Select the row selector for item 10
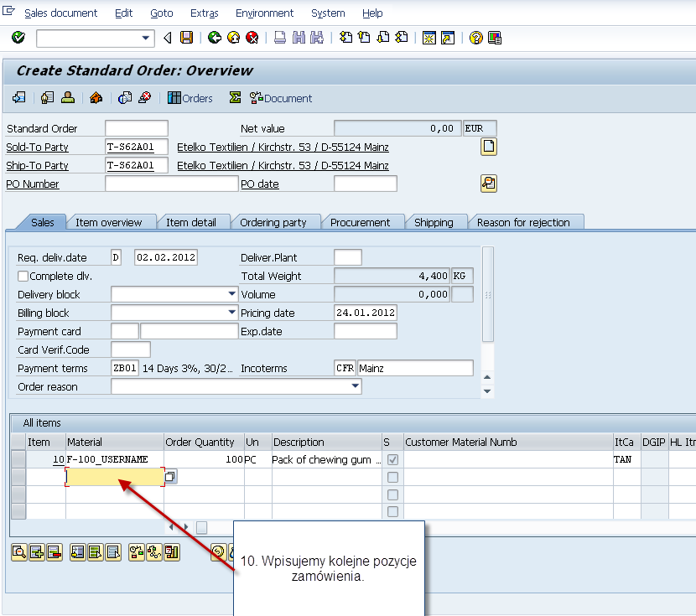Screen dimensions: 696x616 point(18,459)
